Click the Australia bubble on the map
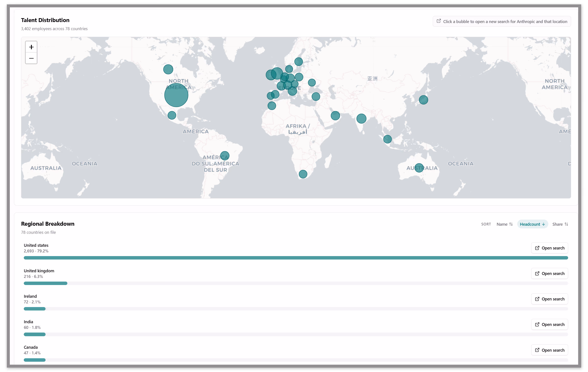The height and width of the screenshot is (372, 588). pos(419,168)
